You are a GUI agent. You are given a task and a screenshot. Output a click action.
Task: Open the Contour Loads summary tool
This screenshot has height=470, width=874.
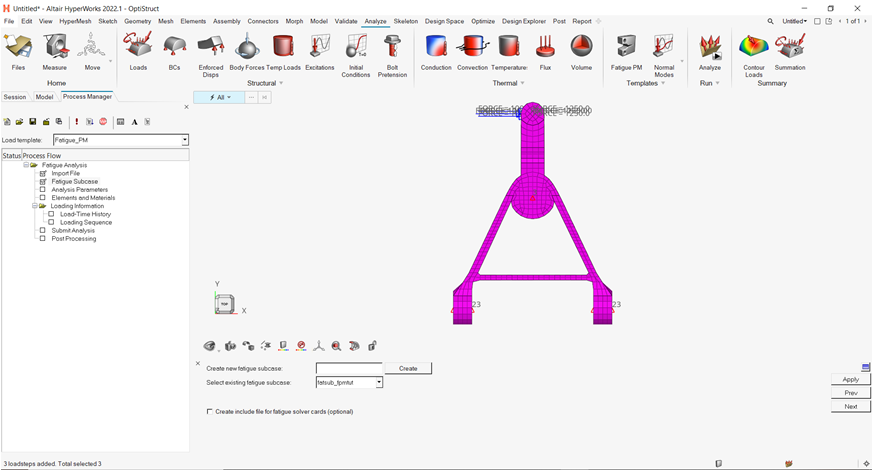(753, 46)
